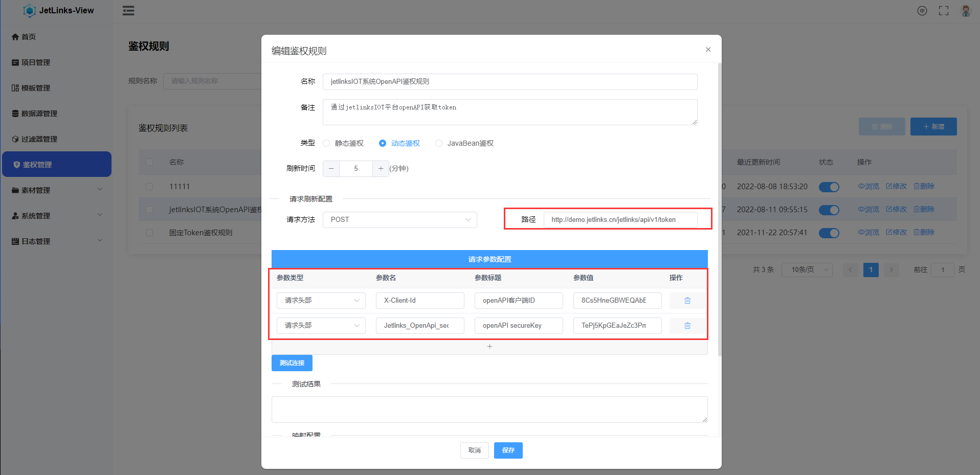Image resolution: width=980 pixels, height=475 pixels.
Task: Close the 编辑鉴权规则 dialog
Action: tap(708, 50)
